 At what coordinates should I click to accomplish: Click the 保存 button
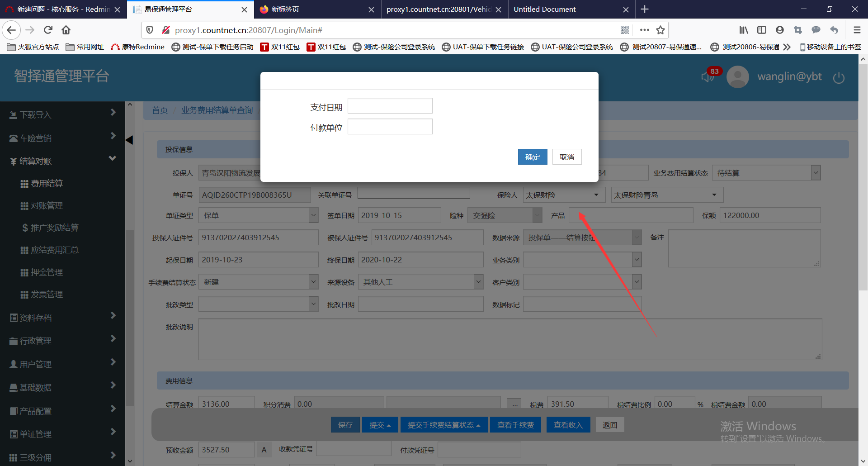click(x=345, y=425)
